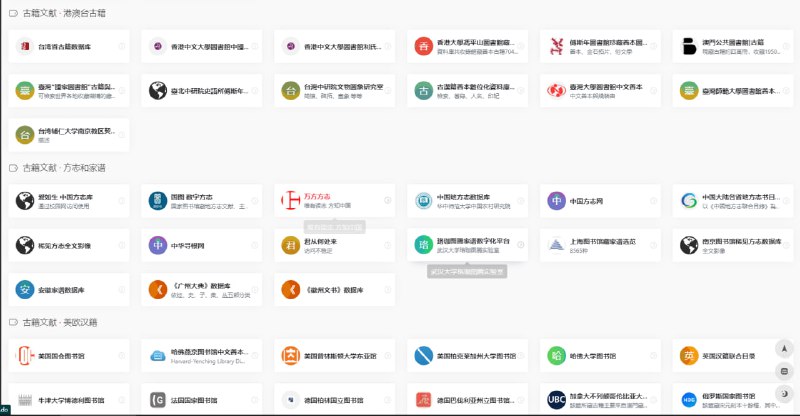Click the red emblem of 臺灣大學圖書館中文善本

[x=556, y=91]
